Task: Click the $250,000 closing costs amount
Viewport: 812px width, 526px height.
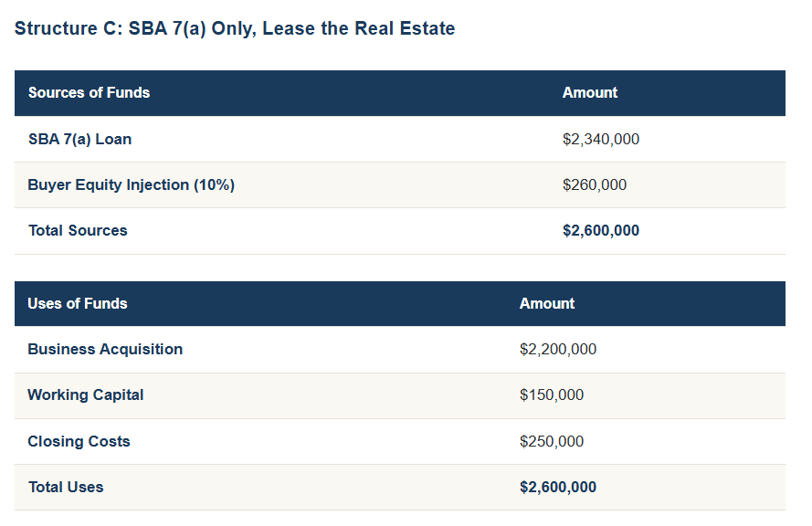Action: [x=551, y=441]
